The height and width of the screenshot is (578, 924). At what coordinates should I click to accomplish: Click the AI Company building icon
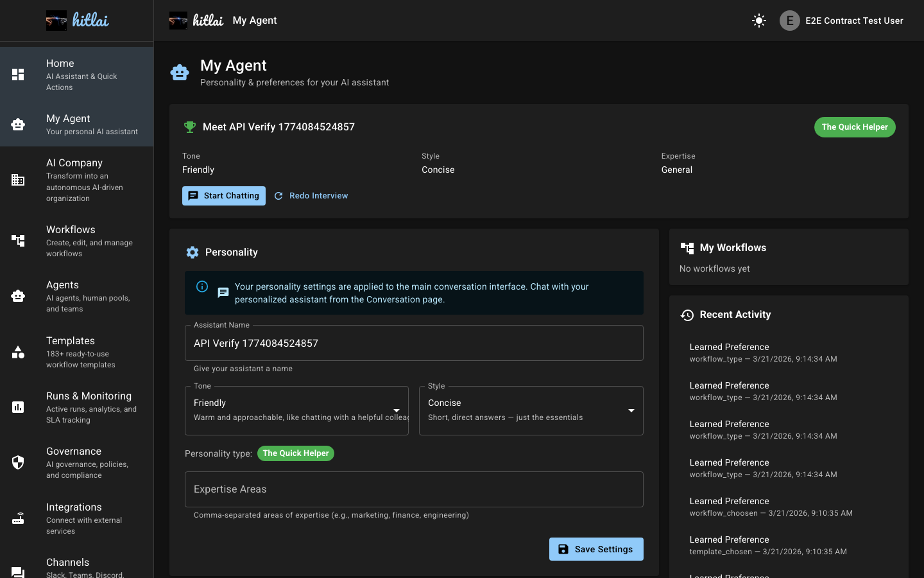click(x=18, y=180)
